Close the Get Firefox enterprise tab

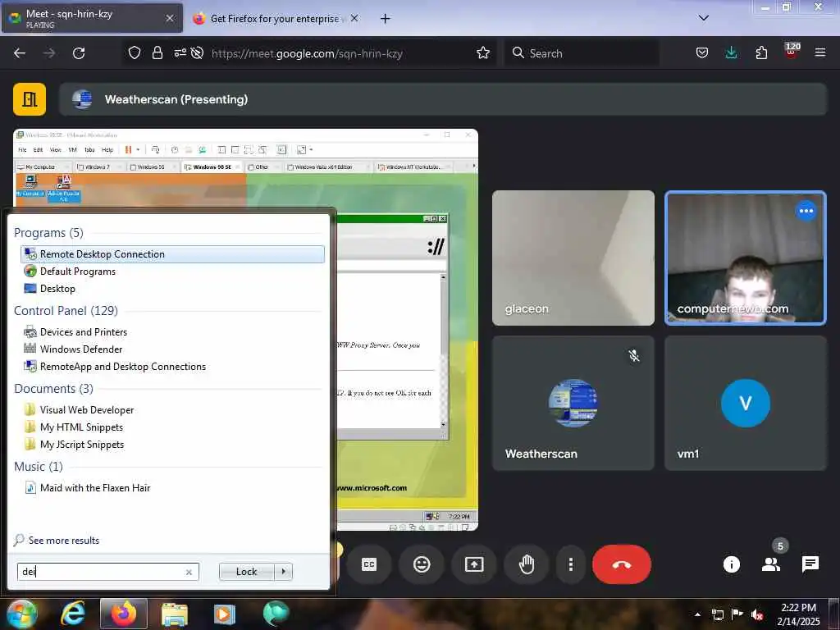pos(354,18)
